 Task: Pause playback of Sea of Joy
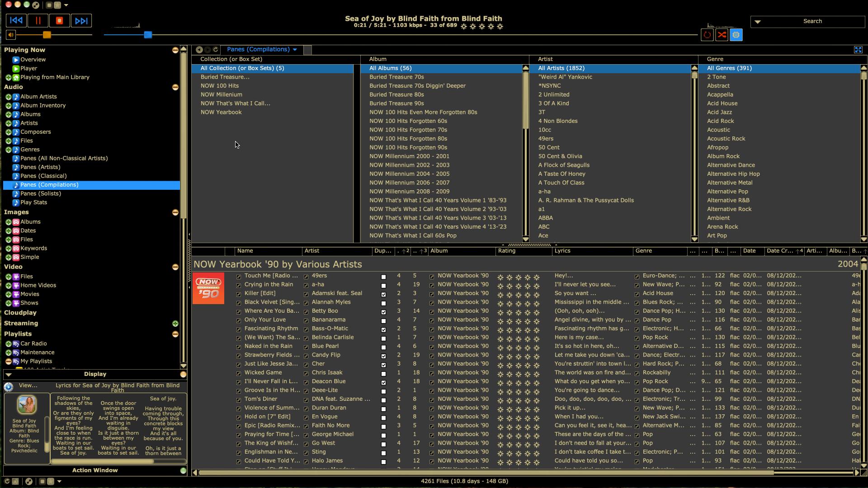point(38,20)
